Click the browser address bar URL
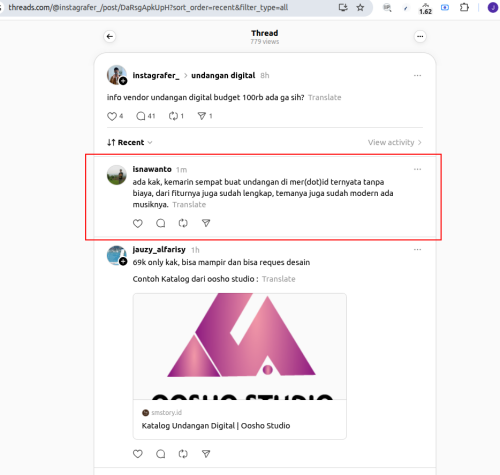The image size is (500, 475). [x=148, y=7]
